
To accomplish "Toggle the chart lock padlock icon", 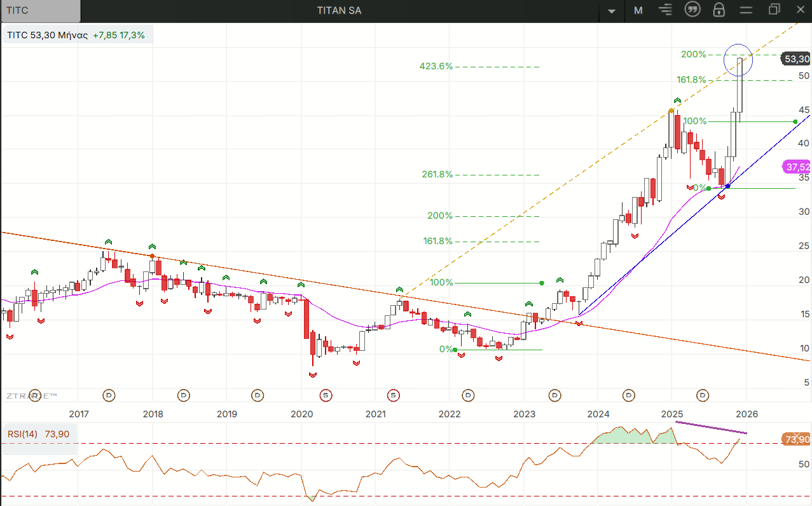I will click(x=719, y=10).
